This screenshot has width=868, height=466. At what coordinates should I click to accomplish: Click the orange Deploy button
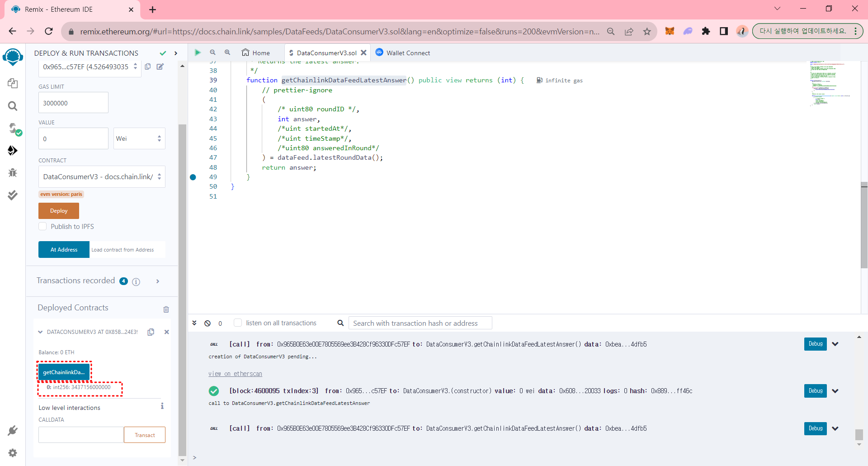pos(59,211)
